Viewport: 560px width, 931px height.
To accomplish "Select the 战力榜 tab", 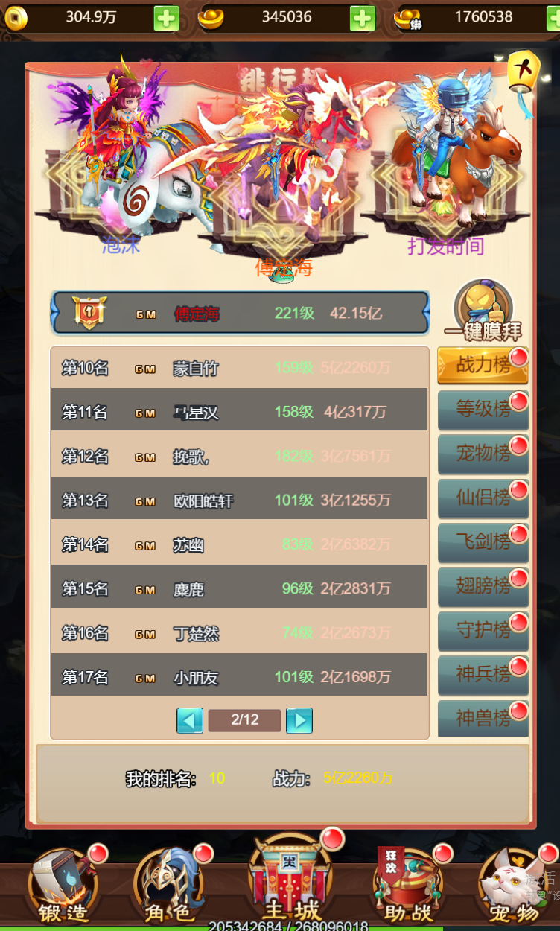I will pyautogui.click(x=483, y=366).
